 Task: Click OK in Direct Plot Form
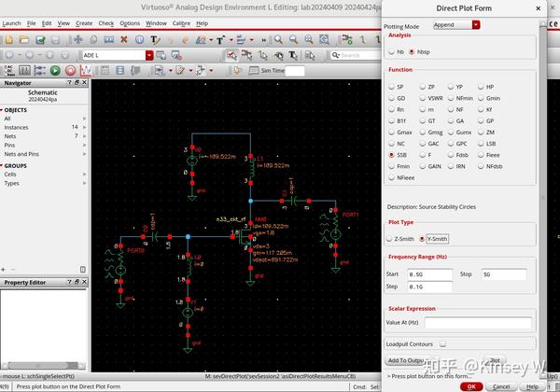coord(471,386)
